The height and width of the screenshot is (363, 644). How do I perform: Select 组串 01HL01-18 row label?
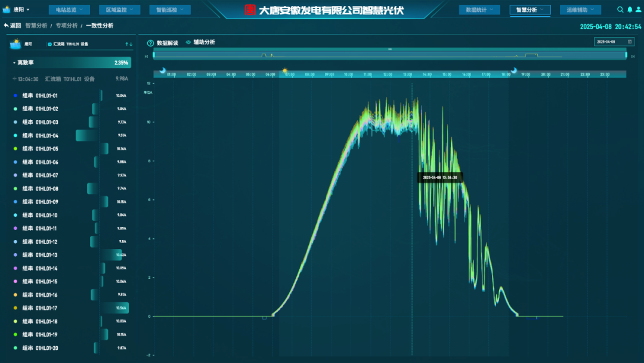click(40, 321)
